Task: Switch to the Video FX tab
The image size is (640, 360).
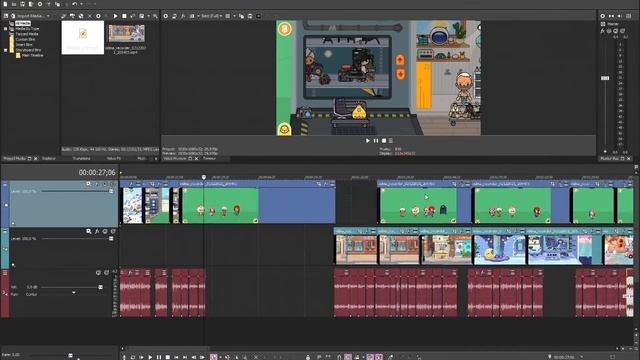Action: click(x=113, y=158)
